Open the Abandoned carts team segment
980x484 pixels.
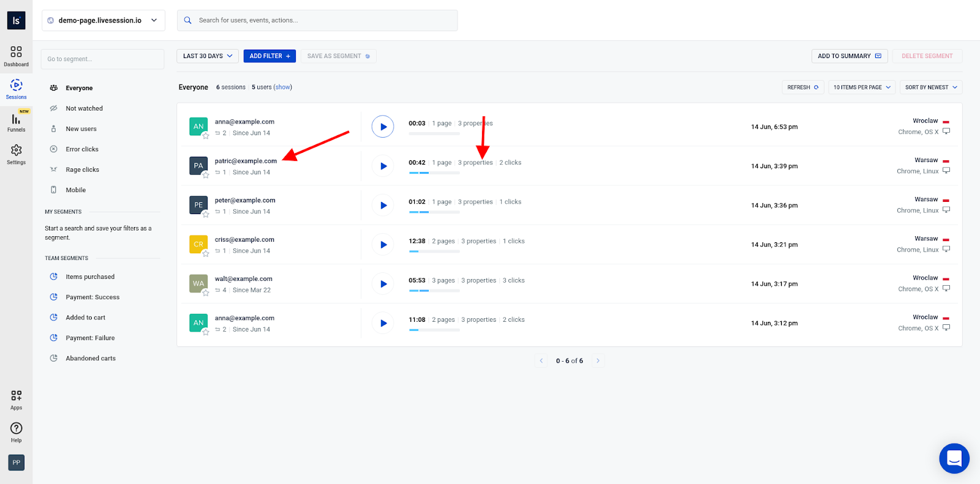[x=91, y=359]
